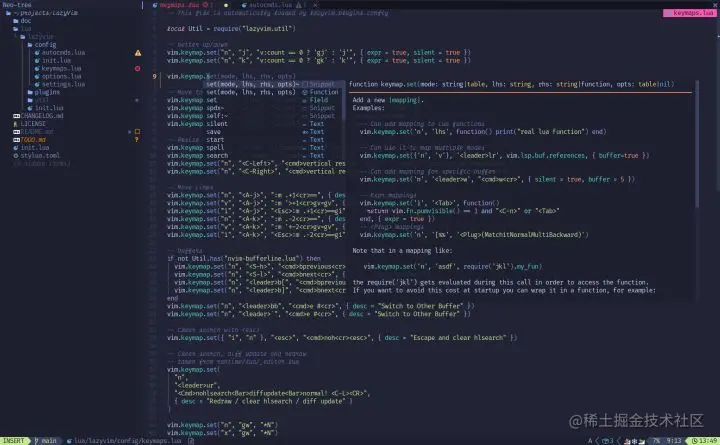This screenshot has width=720, height=445.
Task: Click the gear icon of stylua.toml
Action: coord(16,156)
